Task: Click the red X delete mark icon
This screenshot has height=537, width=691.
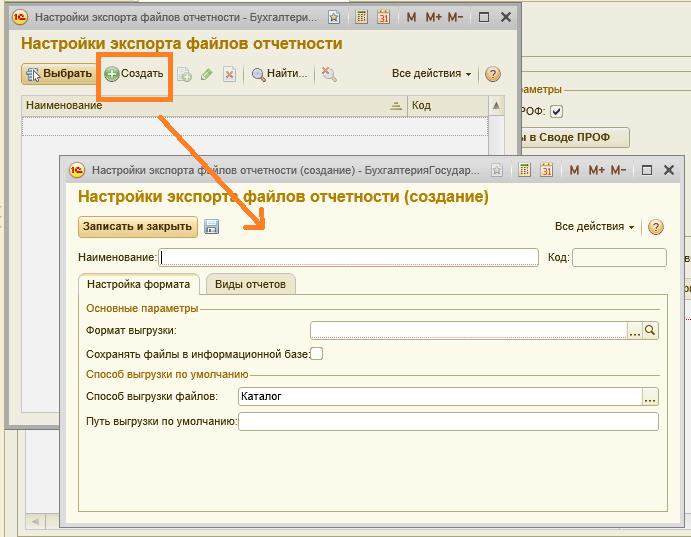Action: point(229,74)
